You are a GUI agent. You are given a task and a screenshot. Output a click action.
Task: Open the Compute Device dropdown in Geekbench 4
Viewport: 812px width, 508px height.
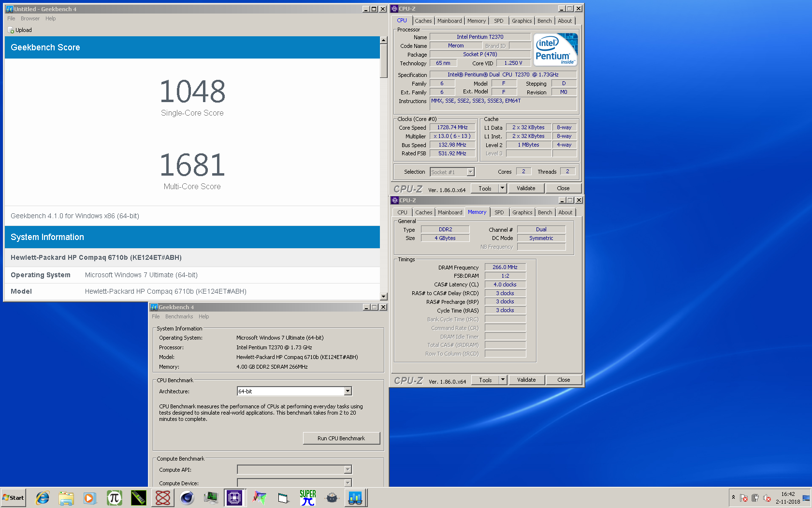[x=348, y=483]
